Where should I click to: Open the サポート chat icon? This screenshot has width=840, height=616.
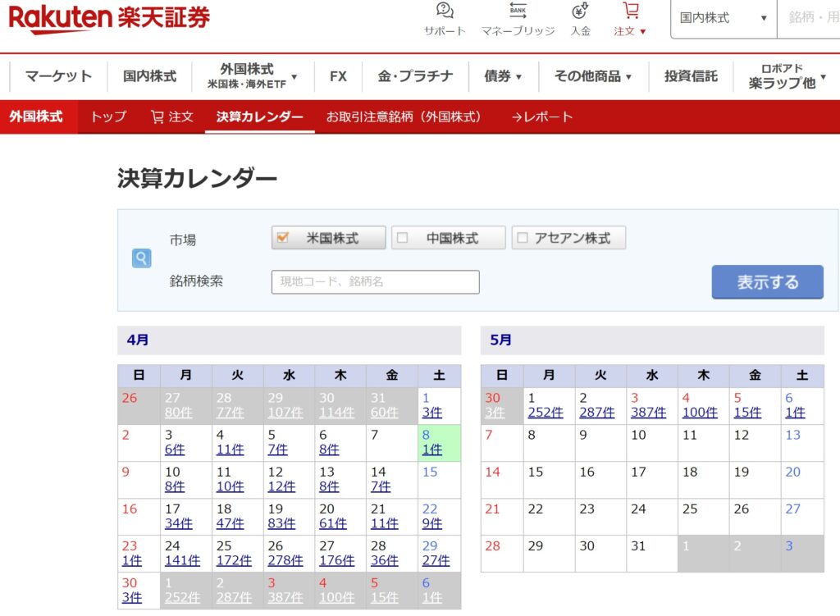[445, 11]
